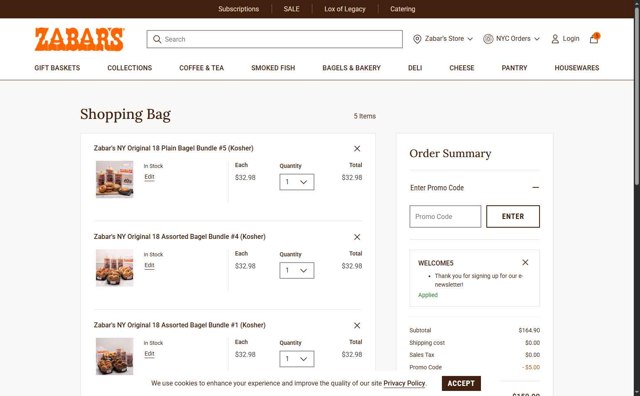
Task: Expand the NYC Orders dropdown
Action: 537,39
